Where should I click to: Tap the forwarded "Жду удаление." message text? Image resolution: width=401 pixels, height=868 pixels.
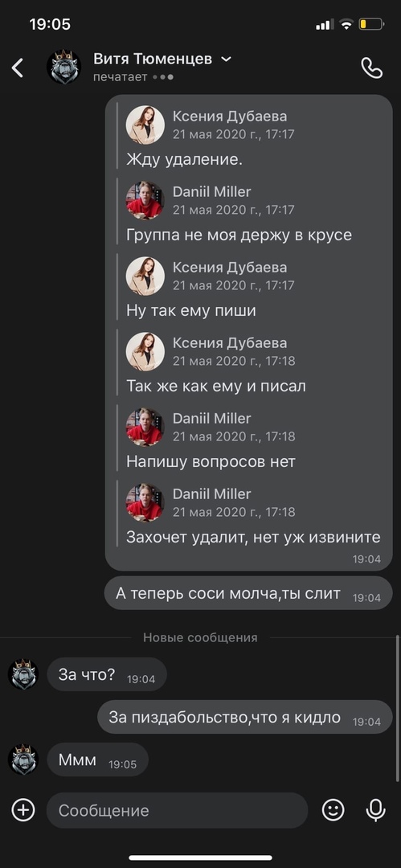[x=185, y=159]
